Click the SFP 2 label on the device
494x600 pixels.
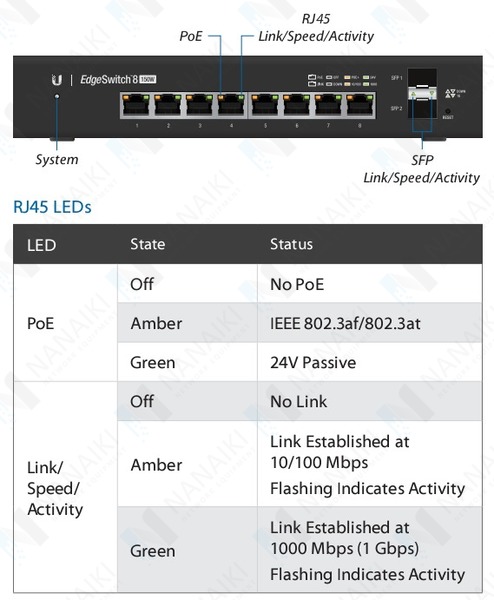tap(396, 109)
